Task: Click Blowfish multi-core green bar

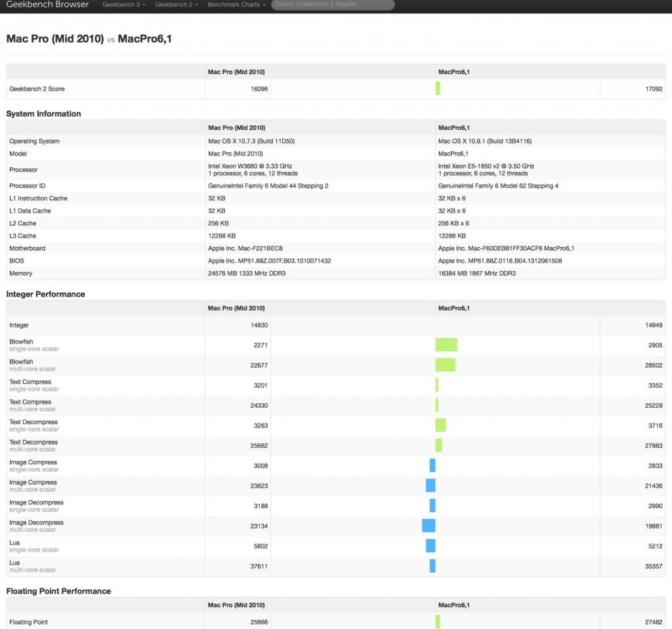Action: tap(446, 365)
